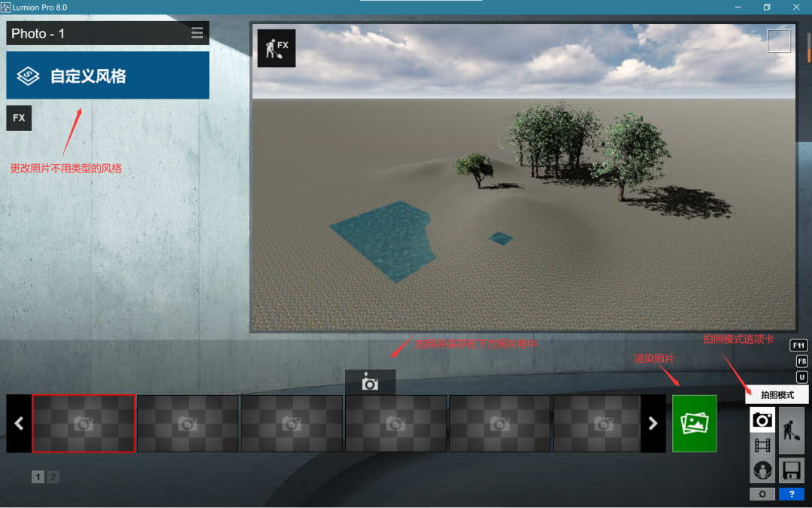Click the 自定义风格 style button
Screen dimensions: 812x508
(108, 76)
